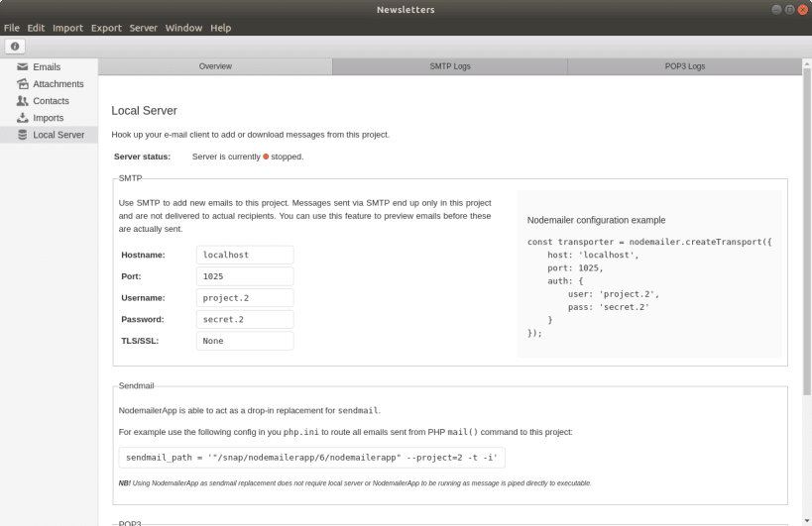The height and width of the screenshot is (526, 812).
Task: Close the Newsletters window
Action: pyautogui.click(x=803, y=9)
